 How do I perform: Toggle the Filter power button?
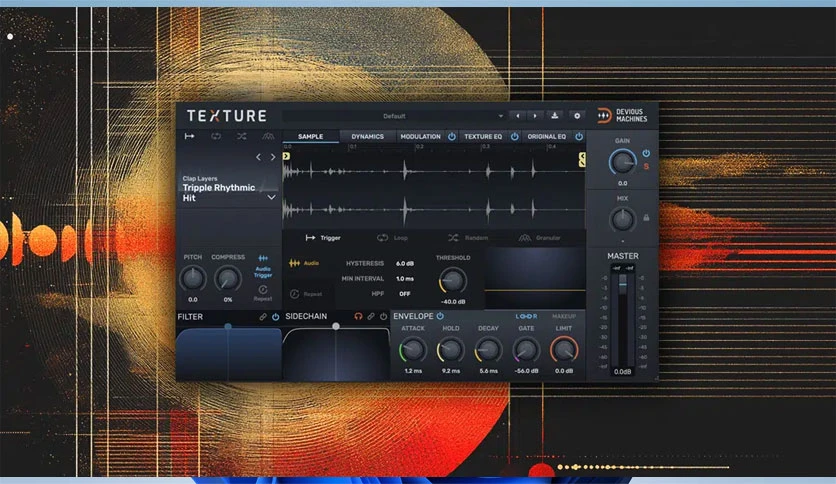[276, 317]
